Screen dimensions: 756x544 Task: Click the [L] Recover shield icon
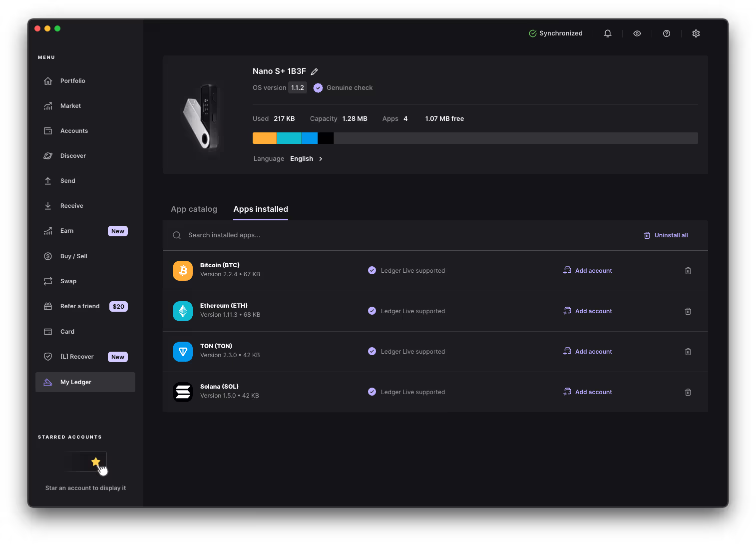tap(48, 357)
